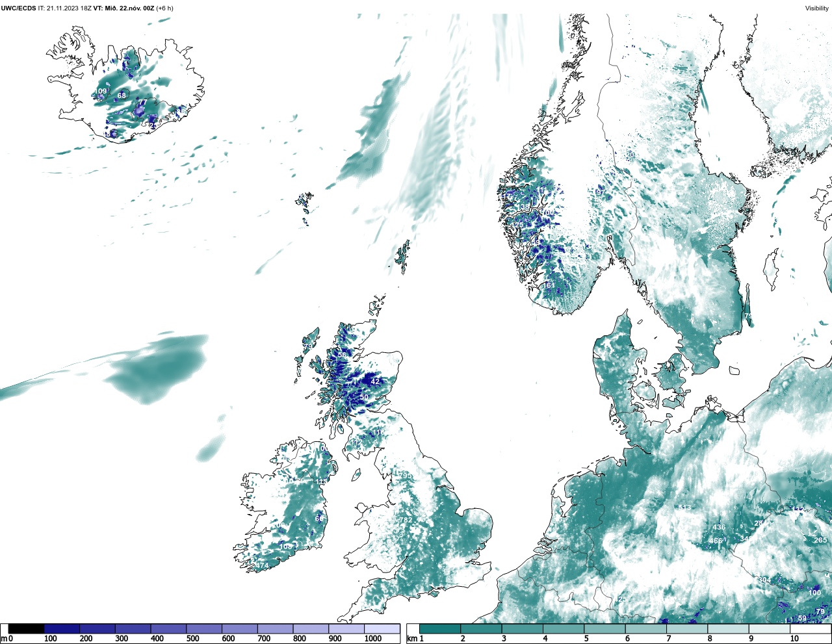Click the 2–3 km legend swatch
The image size is (832, 644).
(481, 629)
